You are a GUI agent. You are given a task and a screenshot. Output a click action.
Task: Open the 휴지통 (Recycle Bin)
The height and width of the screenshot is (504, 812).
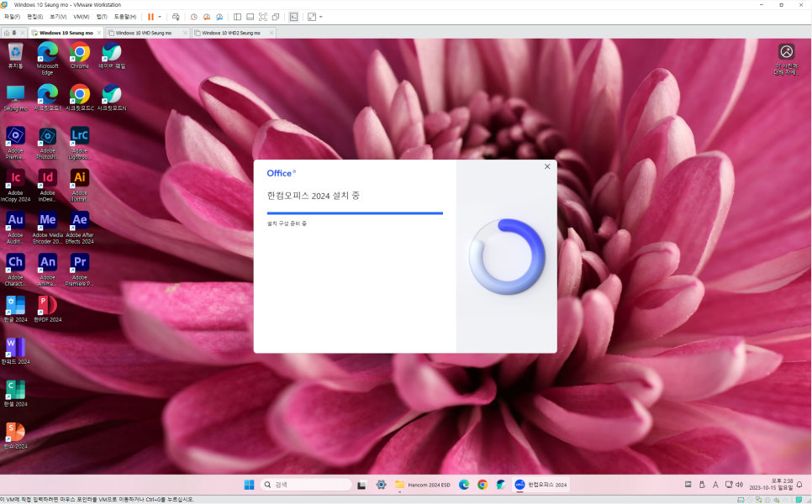pos(15,52)
